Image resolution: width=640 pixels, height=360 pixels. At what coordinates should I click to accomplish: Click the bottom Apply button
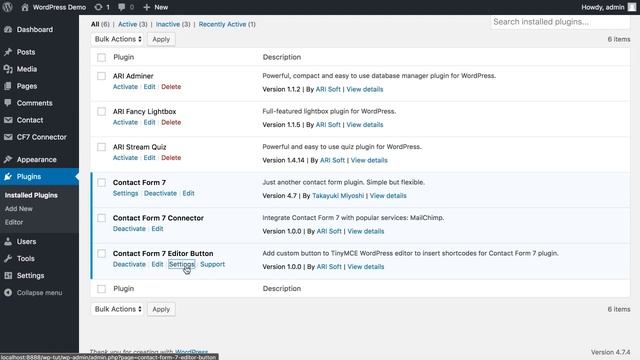click(x=161, y=309)
